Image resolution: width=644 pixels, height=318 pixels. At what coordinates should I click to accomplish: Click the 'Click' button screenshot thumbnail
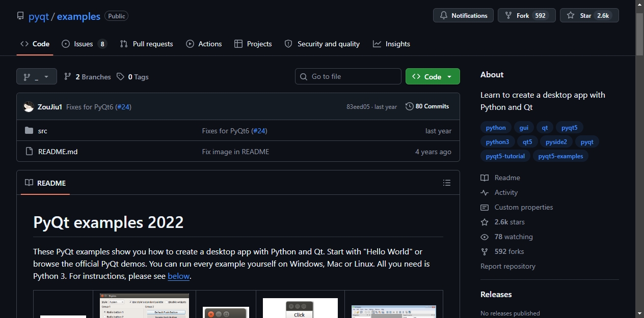300,308
